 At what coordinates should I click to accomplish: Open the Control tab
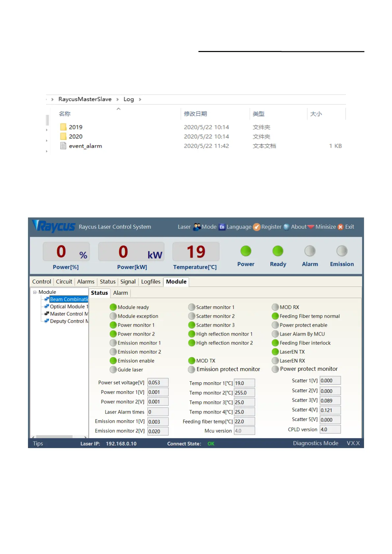41,282
